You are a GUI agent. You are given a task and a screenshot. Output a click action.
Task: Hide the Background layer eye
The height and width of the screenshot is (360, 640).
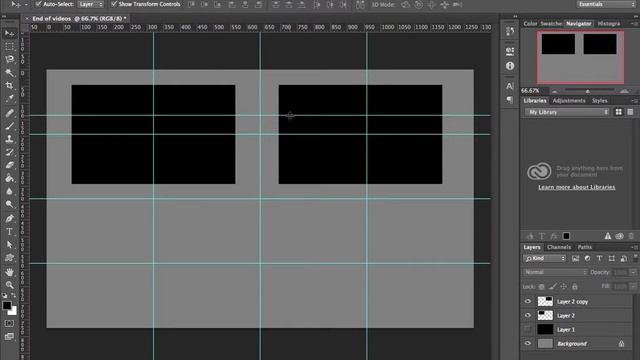tap(527, 344)
